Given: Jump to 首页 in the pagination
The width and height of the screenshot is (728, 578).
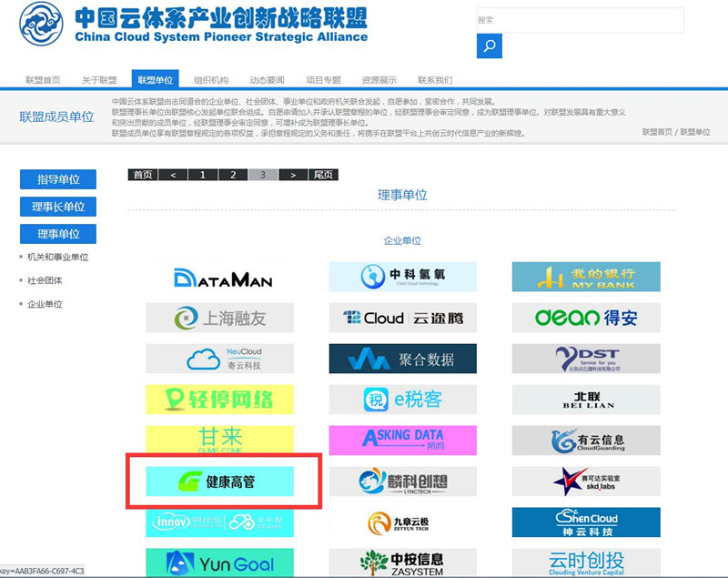Looking at the screenshot, I should tap(143, 175).
